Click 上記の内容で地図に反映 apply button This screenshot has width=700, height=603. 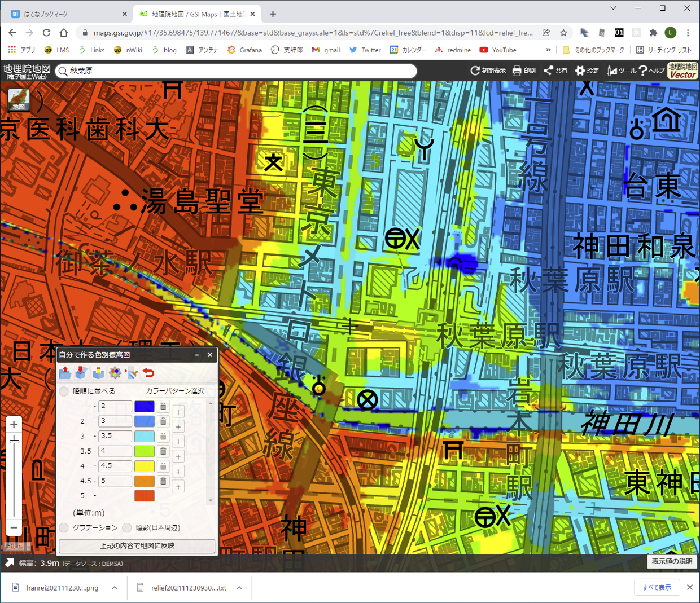(x=137, y=545)
